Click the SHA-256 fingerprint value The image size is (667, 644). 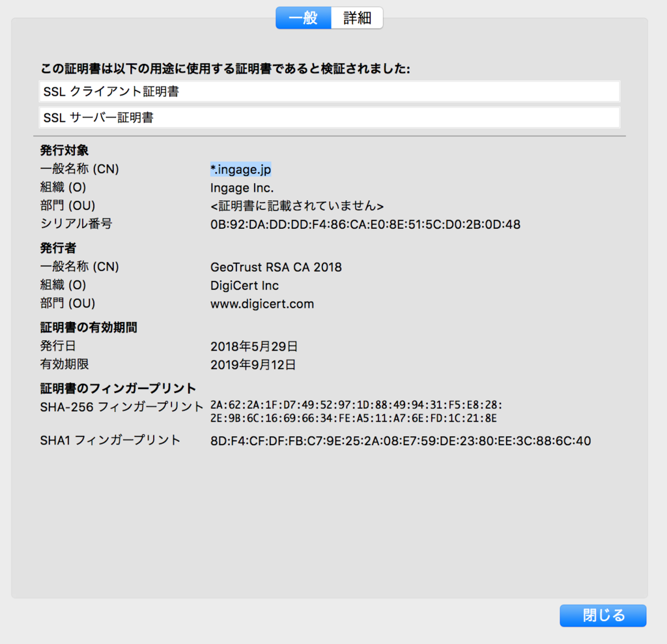356,411
